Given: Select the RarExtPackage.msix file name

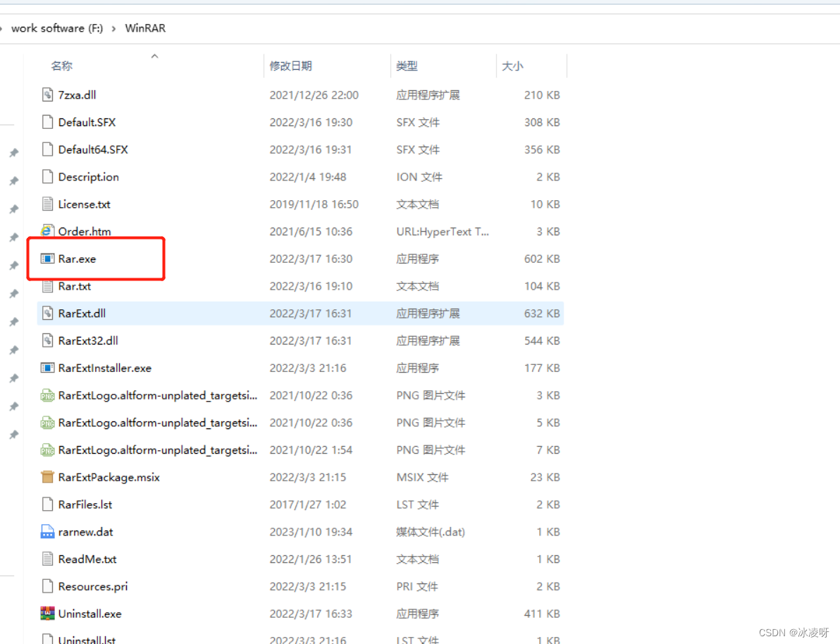Looking at the screenshot, I should pyautogui.click(x=109, y=478).
